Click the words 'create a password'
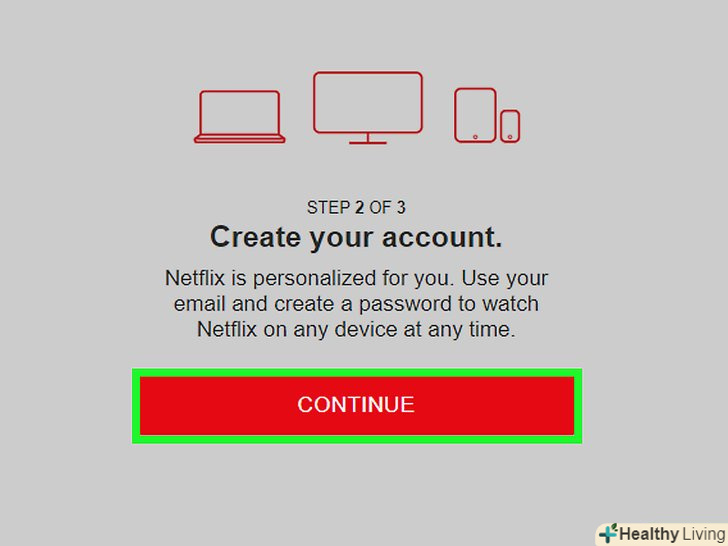The image size is (728, 546). tap(363, 304)
